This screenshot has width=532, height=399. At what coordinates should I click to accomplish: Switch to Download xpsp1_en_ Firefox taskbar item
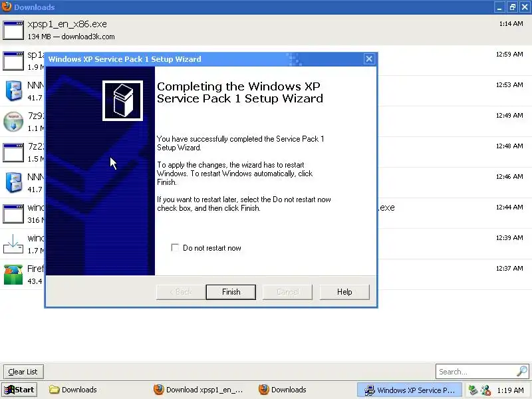click(198, 390)
